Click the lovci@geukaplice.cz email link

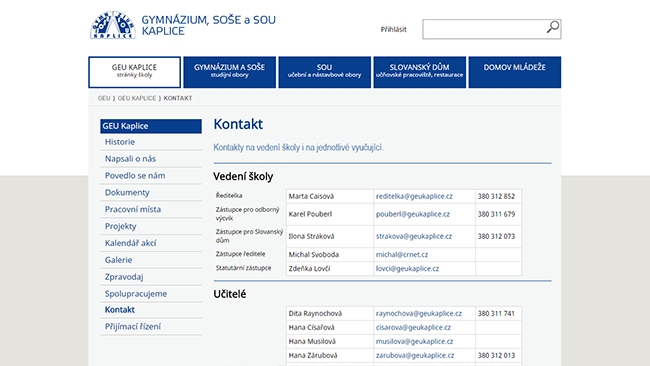407,269
